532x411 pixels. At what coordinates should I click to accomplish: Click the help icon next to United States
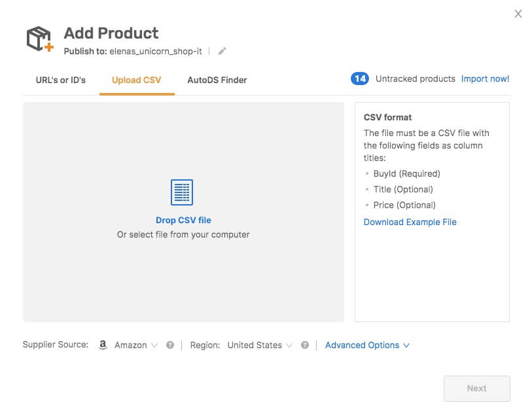[304, 344]
